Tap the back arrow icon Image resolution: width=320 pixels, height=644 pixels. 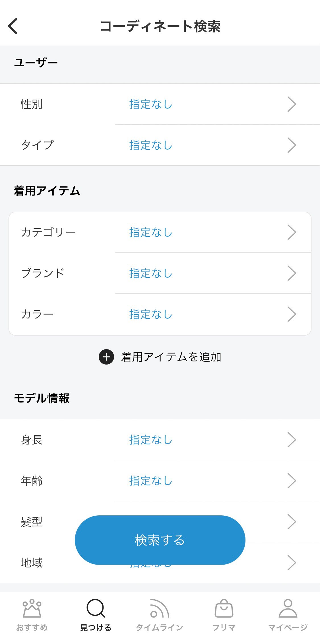(13, 26)
